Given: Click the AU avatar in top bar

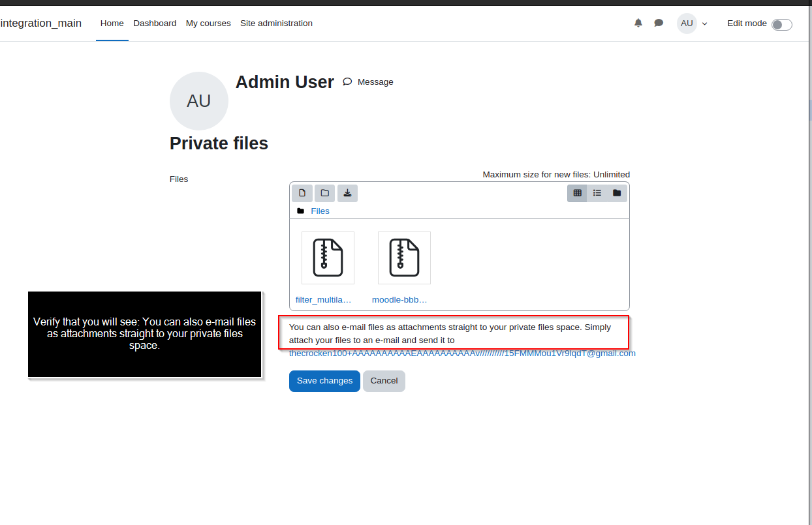Looking at the screenshot, I should click(687, 23).
